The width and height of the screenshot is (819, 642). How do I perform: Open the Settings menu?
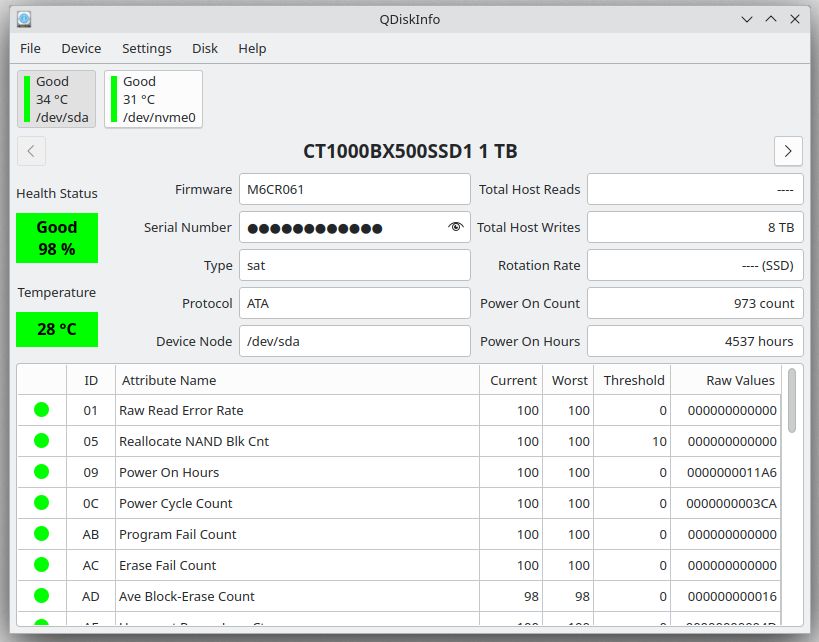[146, 48]
